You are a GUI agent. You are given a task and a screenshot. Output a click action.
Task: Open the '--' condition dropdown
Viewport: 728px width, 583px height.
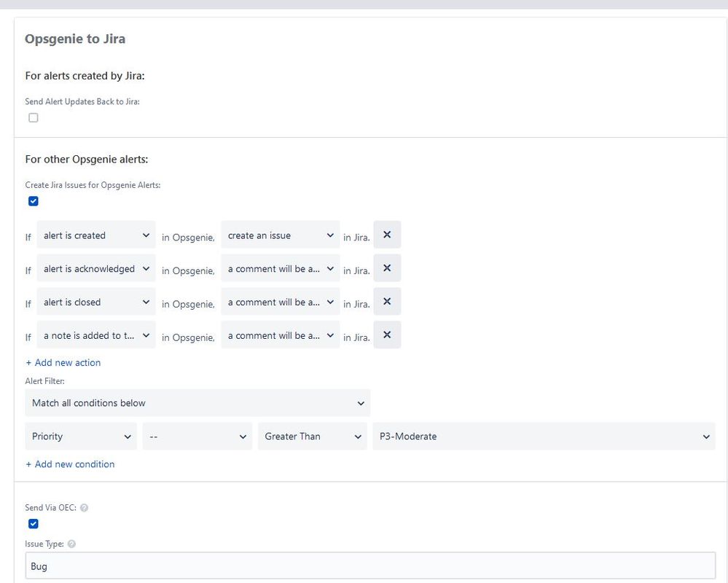point(197,437)
